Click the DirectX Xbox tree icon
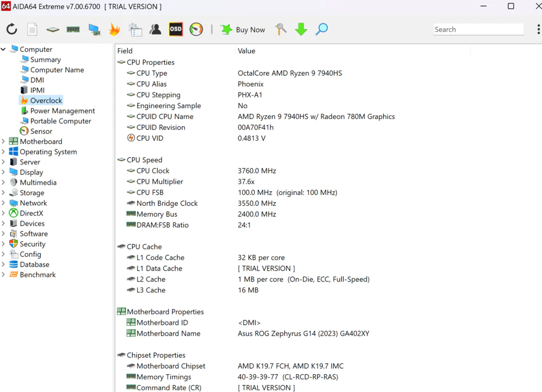Screen dimensions: 542x392 pyautogui.click(x=14, y=213)
